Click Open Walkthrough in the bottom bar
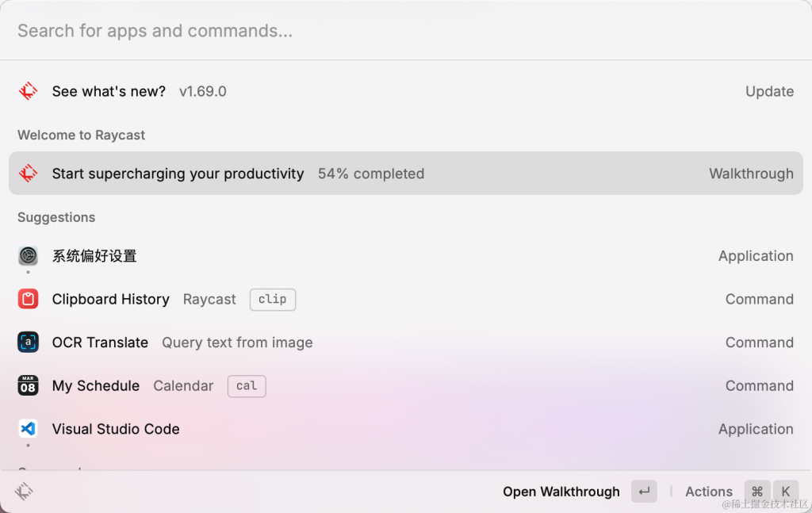812x513 pixels. pos(561,492)
